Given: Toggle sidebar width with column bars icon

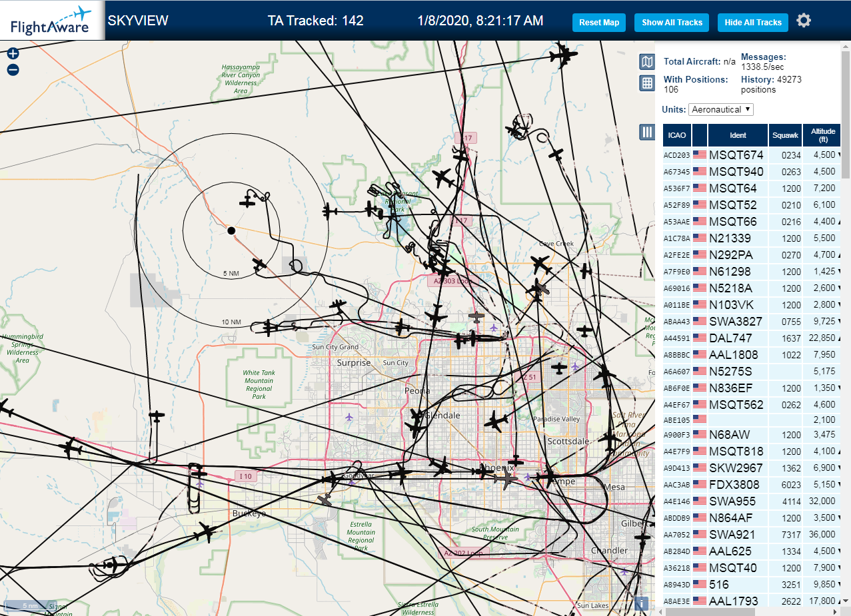Looking at the screenshot, I should (646, 132).
